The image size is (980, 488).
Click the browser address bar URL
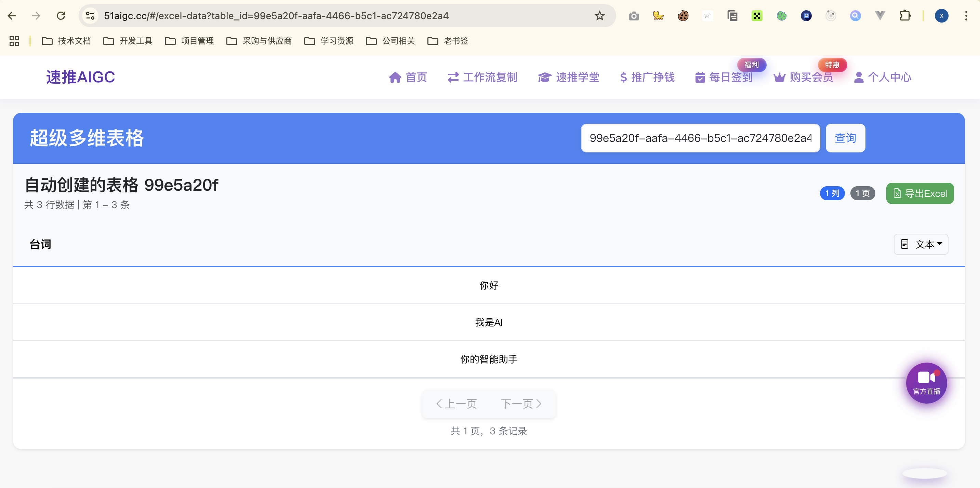(276, 16)
